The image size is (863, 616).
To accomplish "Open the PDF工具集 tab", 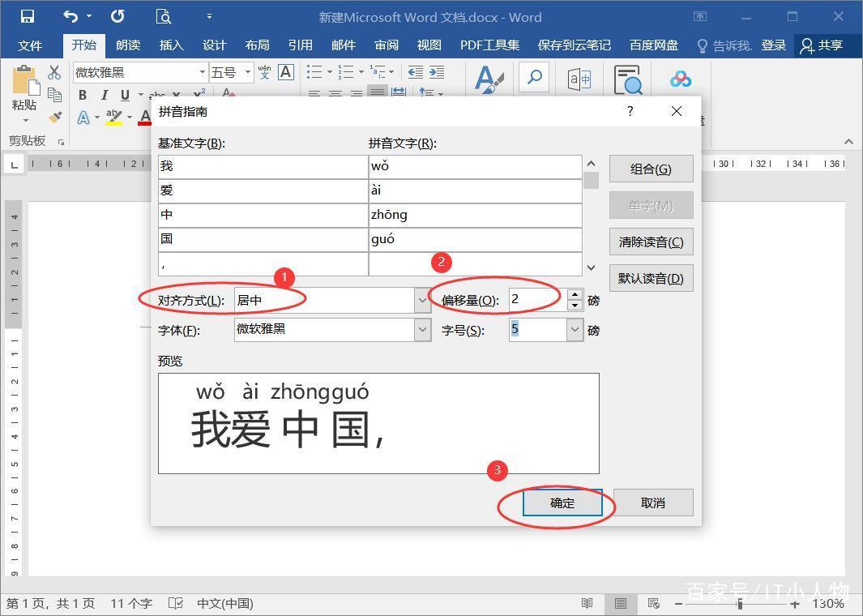I will 489,45.
